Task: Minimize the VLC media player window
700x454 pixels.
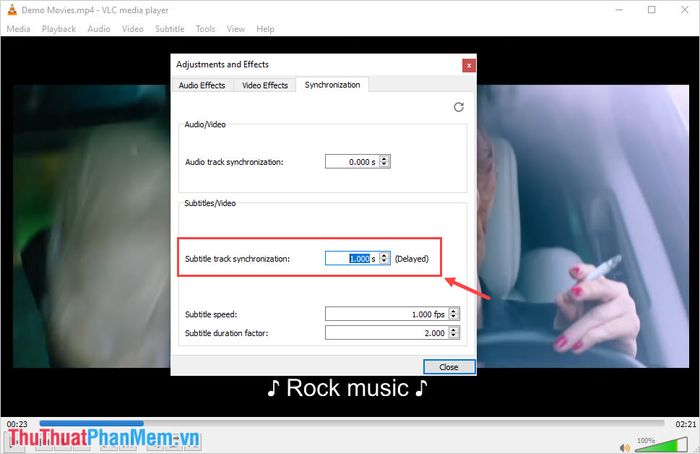Action: pyautogui.click(x=619, y=10)
